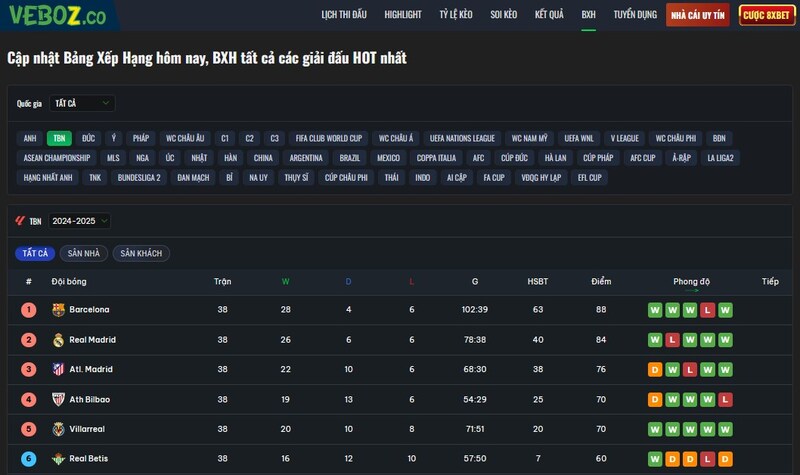This screenshot has width=800, height=475.
Task: Click the Trận column header
Action: (x=222, y=282)
